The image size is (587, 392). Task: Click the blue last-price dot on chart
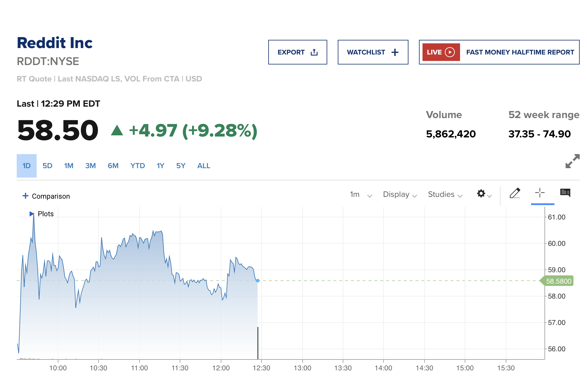click(x=258, y=281)
